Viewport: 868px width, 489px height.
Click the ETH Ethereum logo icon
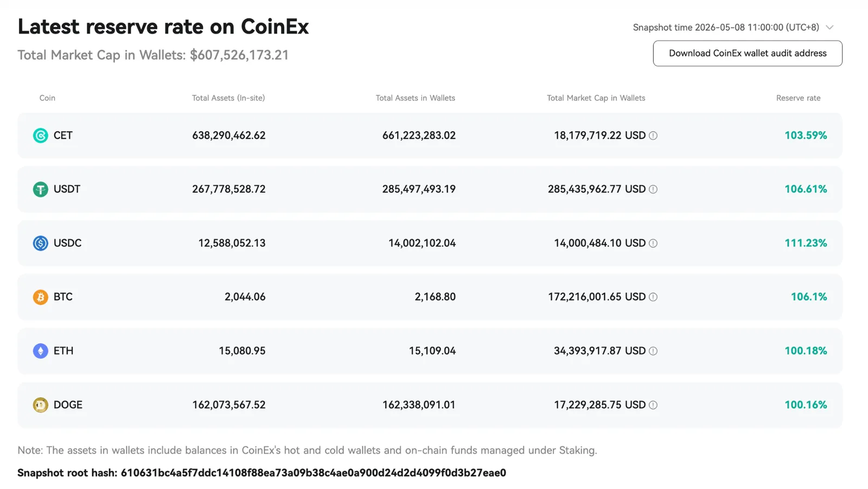pyautogui.click(x=40, y=351)
